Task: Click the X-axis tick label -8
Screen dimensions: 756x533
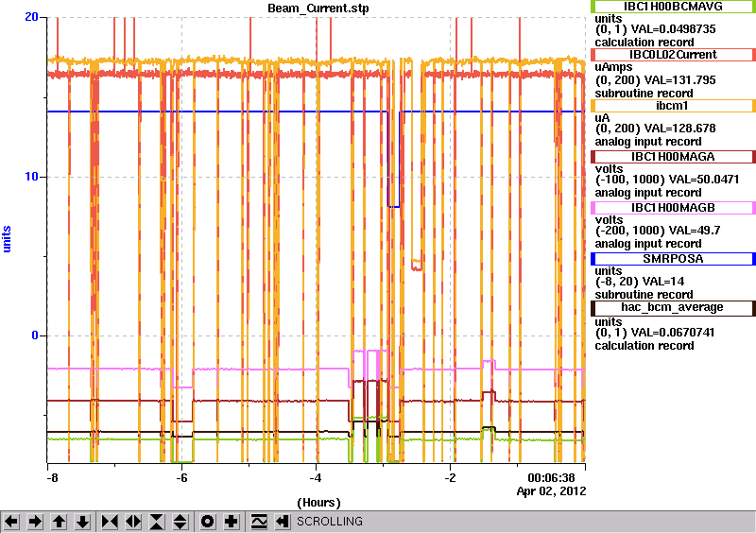Action: (x=52, y=478)
